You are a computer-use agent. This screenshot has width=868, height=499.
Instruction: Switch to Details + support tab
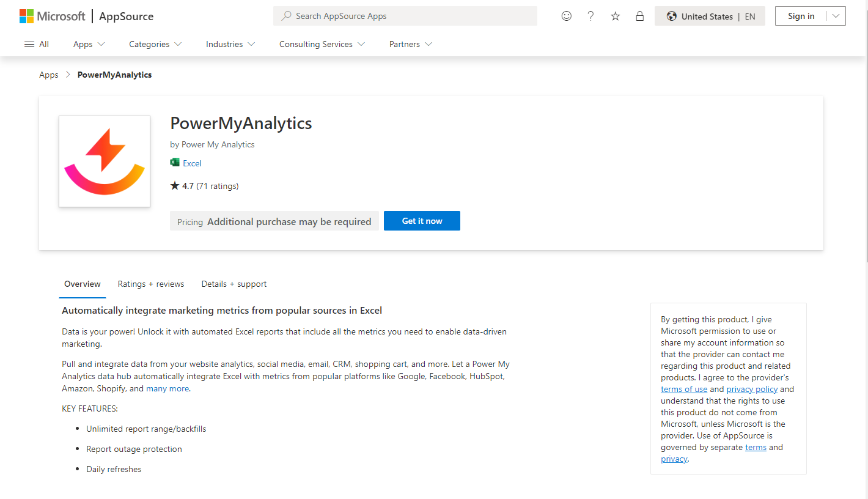(234, 284)
